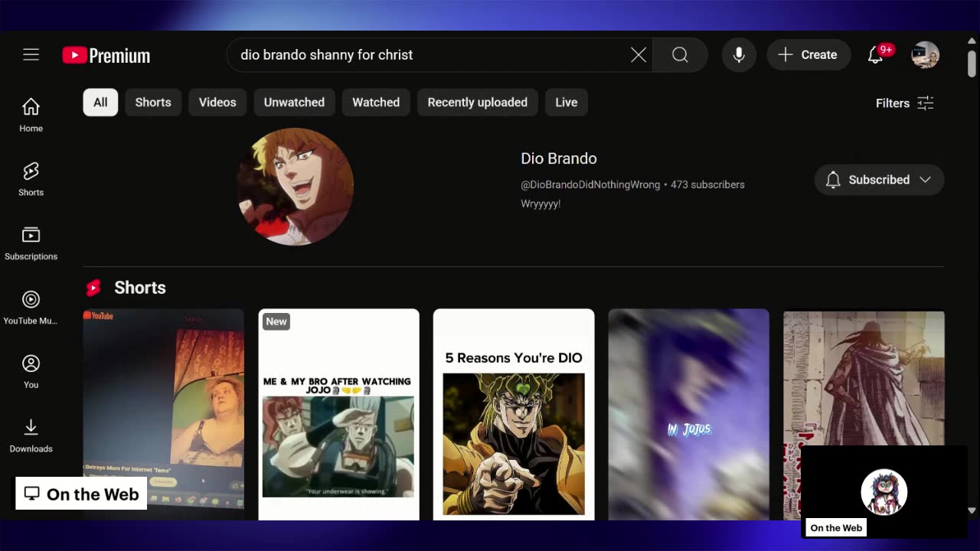The width and height of the screenshot is (980, 551).
Task: Click the Shorts section logo icon
Action: coord(93,288)
